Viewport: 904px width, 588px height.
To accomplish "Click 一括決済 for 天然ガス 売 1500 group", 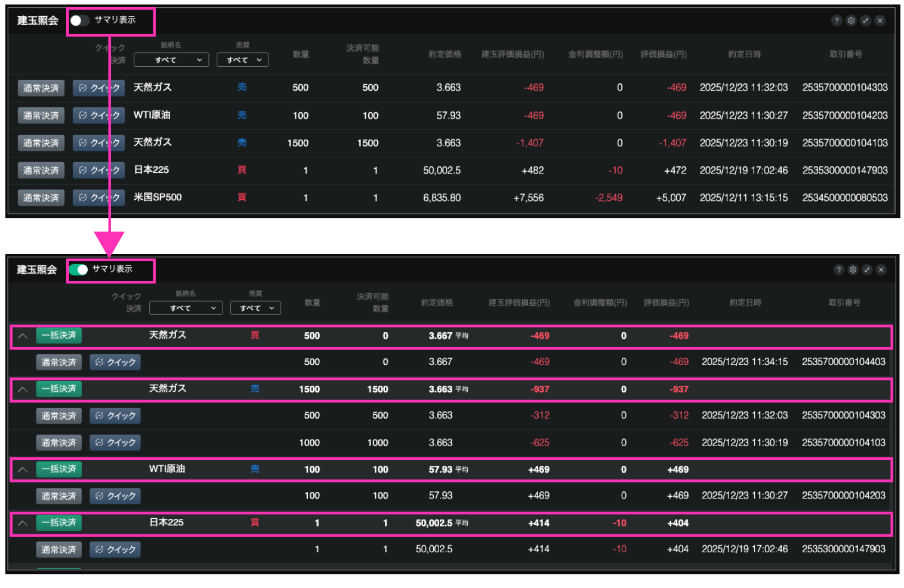I will point(59,389).
